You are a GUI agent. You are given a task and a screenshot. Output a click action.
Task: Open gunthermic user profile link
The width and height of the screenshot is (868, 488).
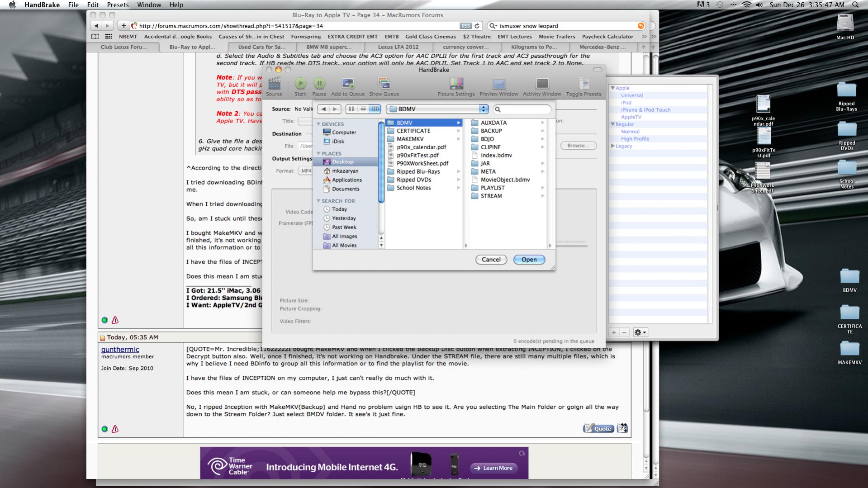120,350
